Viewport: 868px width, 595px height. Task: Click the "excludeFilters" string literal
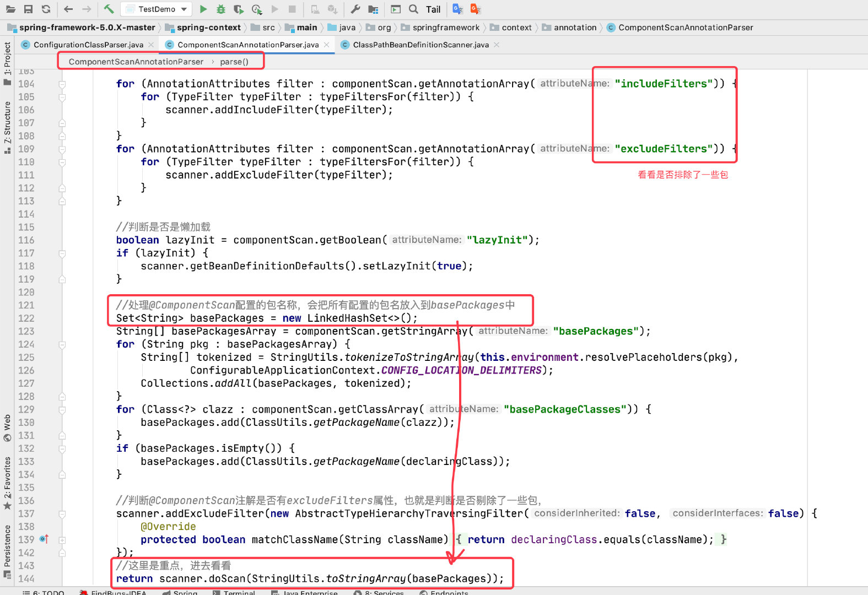coord(664,149)
